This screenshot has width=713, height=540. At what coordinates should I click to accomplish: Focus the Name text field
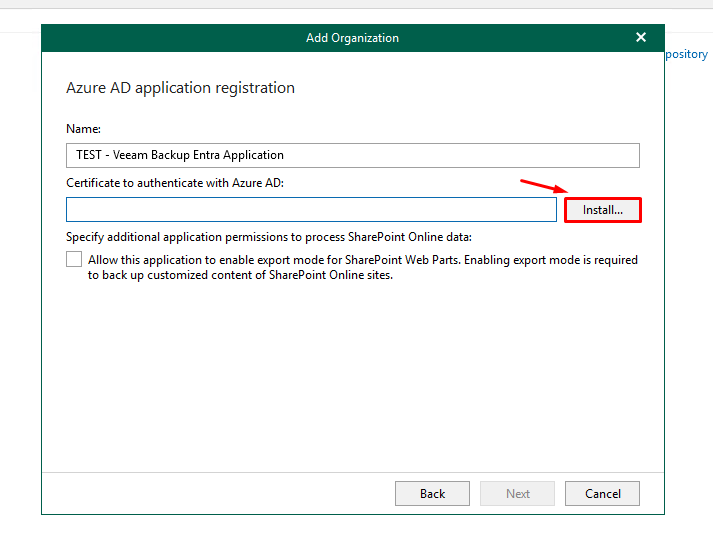click(352, 155)
